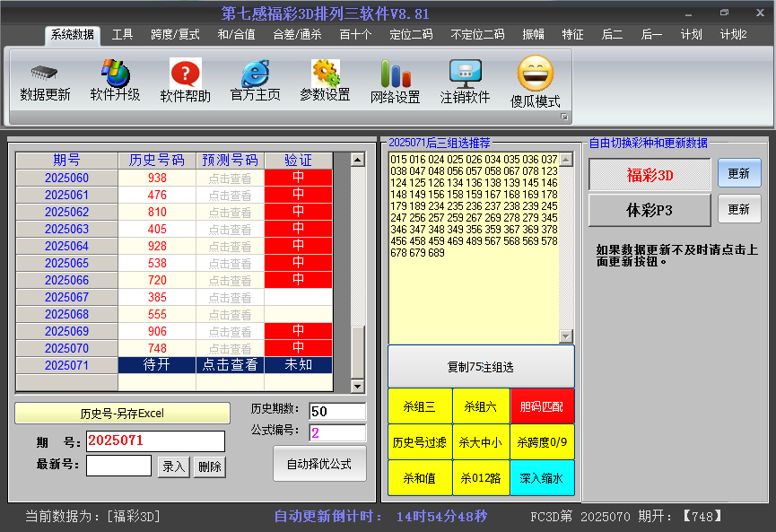Open 网络设置 icon
The height and width of the screenshot is (532, 776).
[x=395, y=74]
